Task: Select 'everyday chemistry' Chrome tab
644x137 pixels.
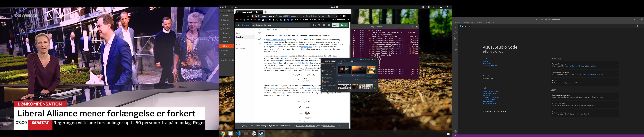Action: (x=249, y=12)
